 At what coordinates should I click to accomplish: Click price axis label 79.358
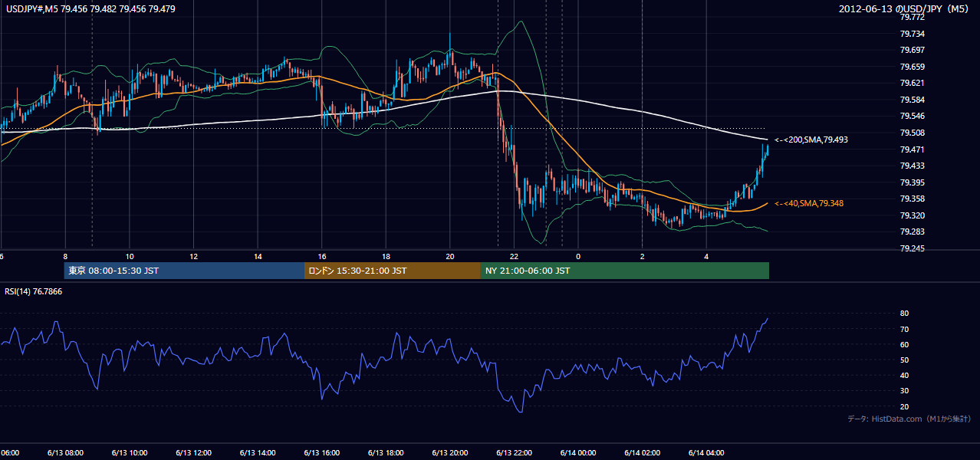point(912,199)
